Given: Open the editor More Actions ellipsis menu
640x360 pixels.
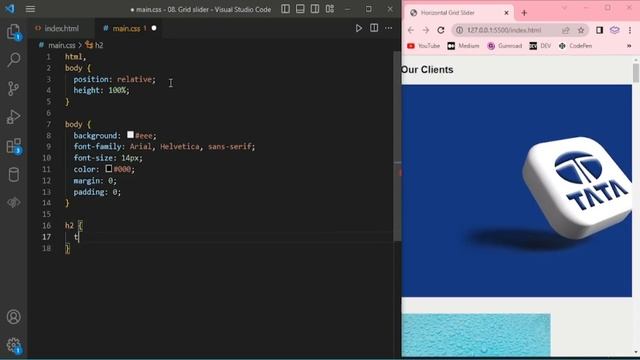Looking at the screenshot, I should tap(389, 28).
